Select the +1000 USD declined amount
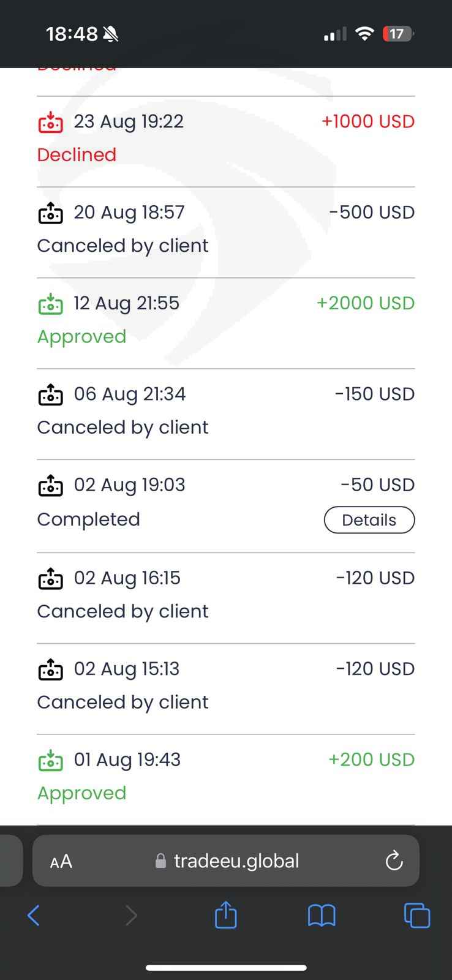 368,121
